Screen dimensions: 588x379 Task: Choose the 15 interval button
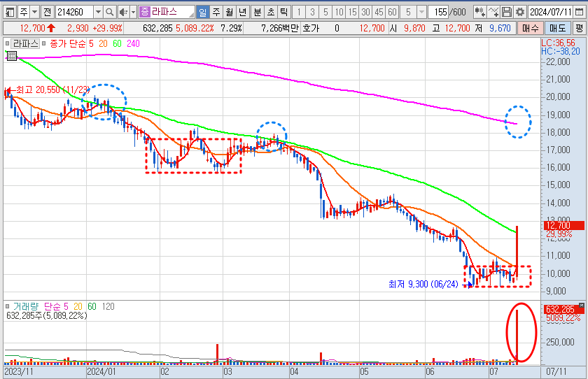coord(352,13)
